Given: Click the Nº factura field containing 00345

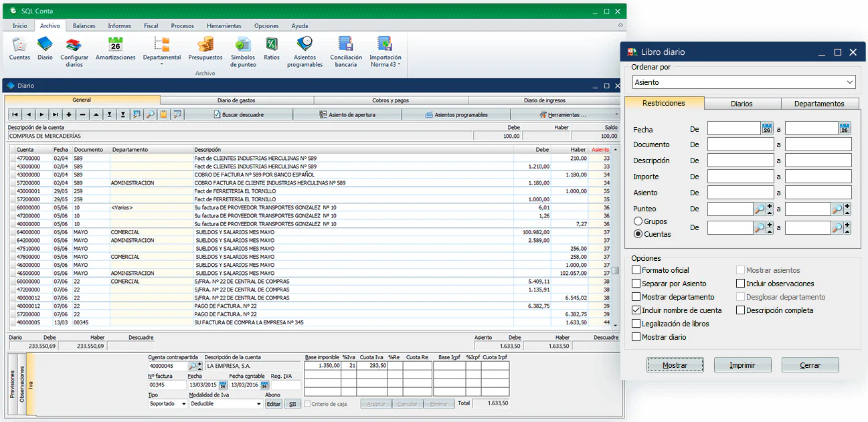Looking at the screenshot, I should [167, 385].
